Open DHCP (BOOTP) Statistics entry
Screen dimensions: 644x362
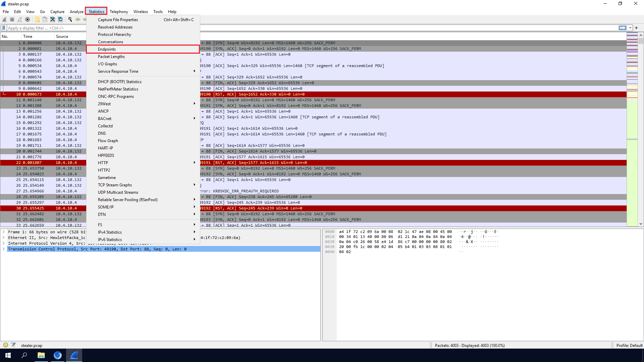tap(143, 82)
